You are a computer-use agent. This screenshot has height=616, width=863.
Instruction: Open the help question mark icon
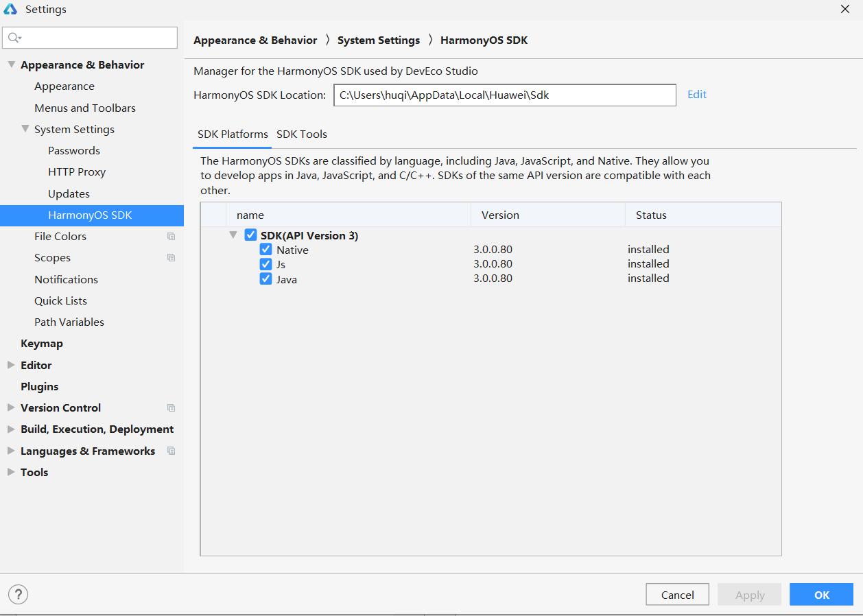click(18, 594)
